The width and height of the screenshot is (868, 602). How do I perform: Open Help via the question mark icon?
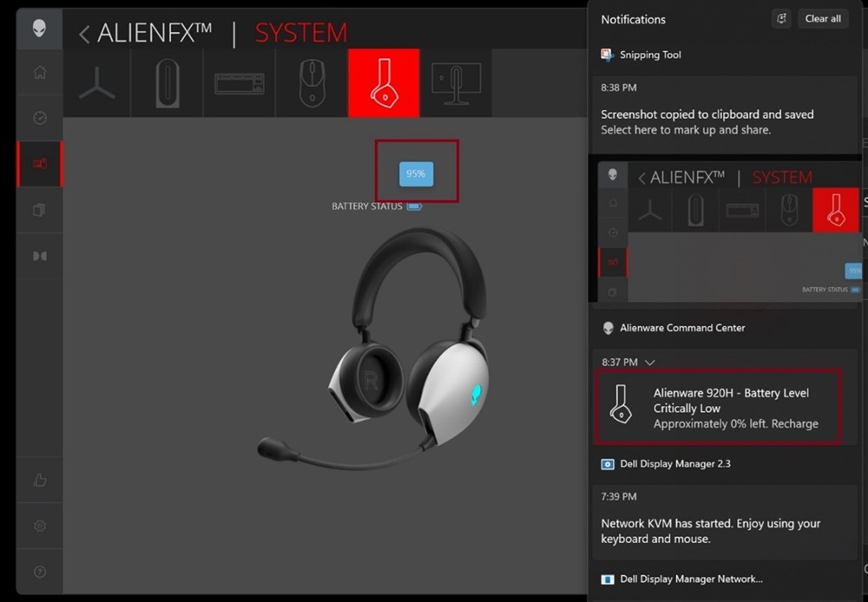[x=39, y=571]
